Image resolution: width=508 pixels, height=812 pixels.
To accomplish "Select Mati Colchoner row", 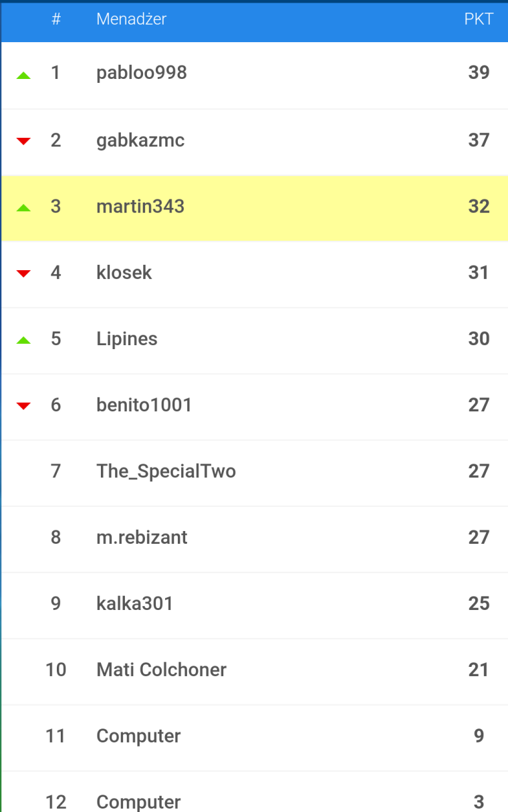I will (x=255, y=671).
